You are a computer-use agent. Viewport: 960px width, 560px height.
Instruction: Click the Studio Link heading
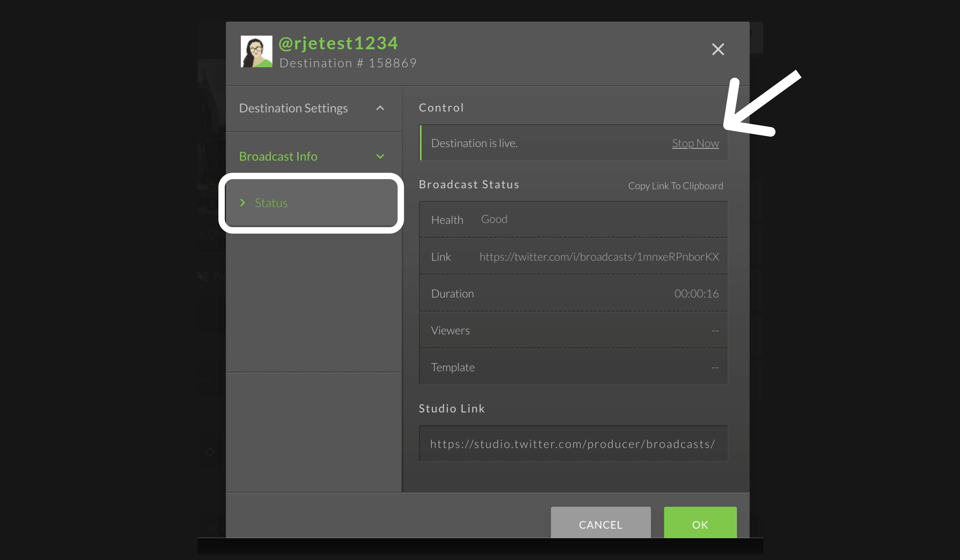(x=452, y=408)
